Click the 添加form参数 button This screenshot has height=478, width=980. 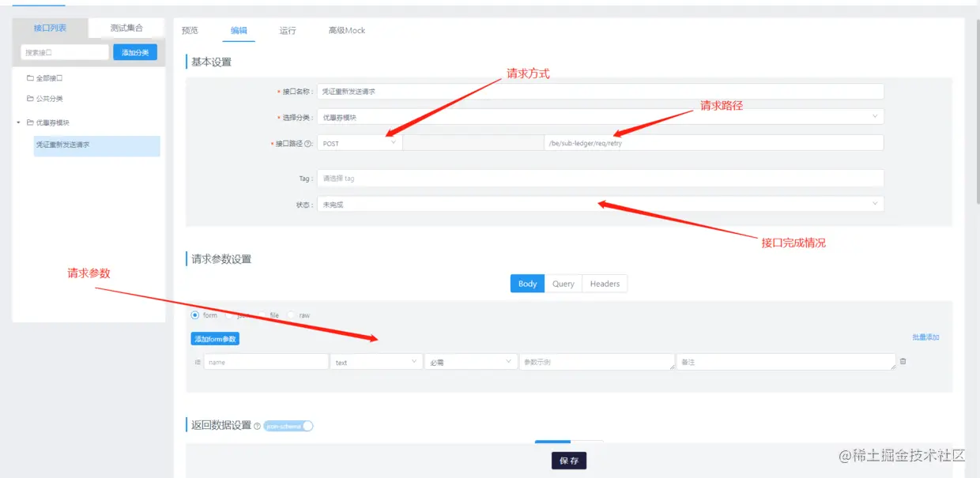215,338
